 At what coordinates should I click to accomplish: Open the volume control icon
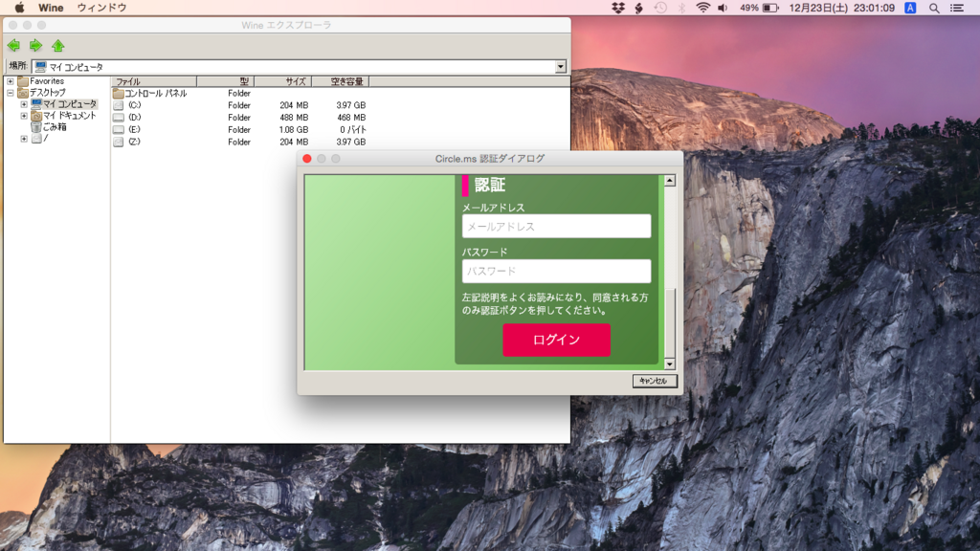pos(724,8)
